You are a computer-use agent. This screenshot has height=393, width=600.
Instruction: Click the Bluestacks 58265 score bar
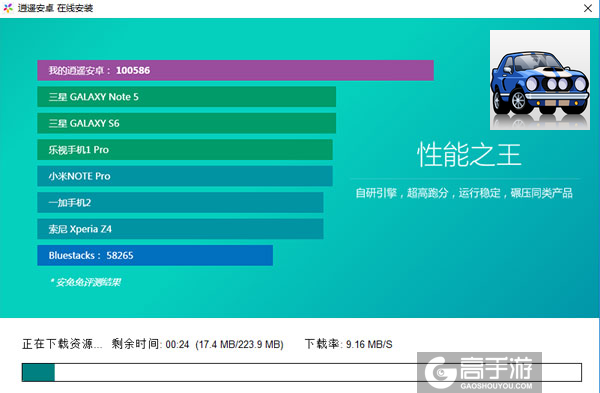click(155, 255)
